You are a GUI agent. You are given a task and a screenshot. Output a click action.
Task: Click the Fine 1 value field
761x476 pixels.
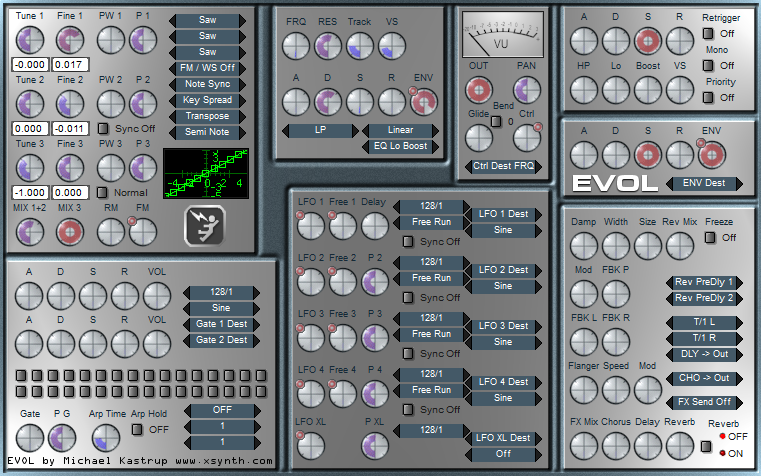coord(70,65)
